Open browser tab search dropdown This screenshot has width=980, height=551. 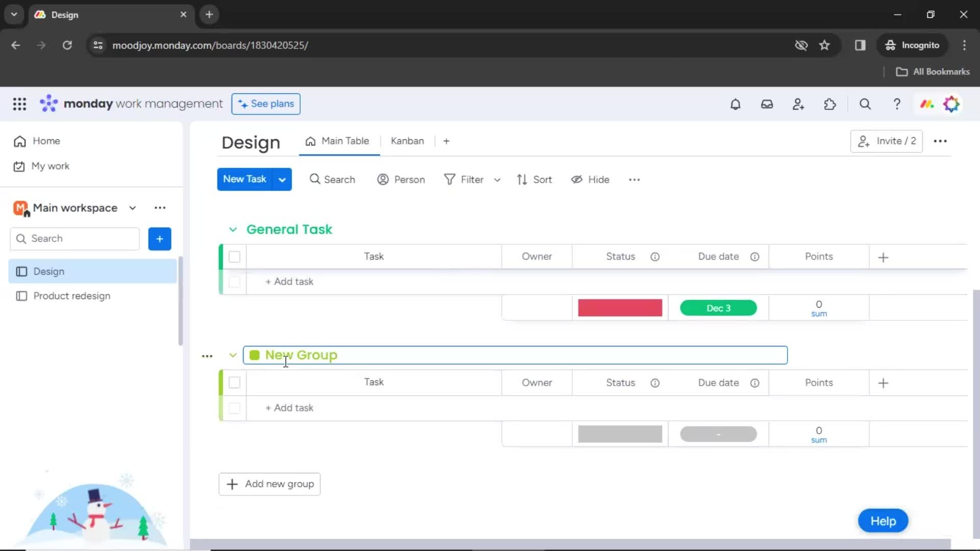[x=14, y=14]
